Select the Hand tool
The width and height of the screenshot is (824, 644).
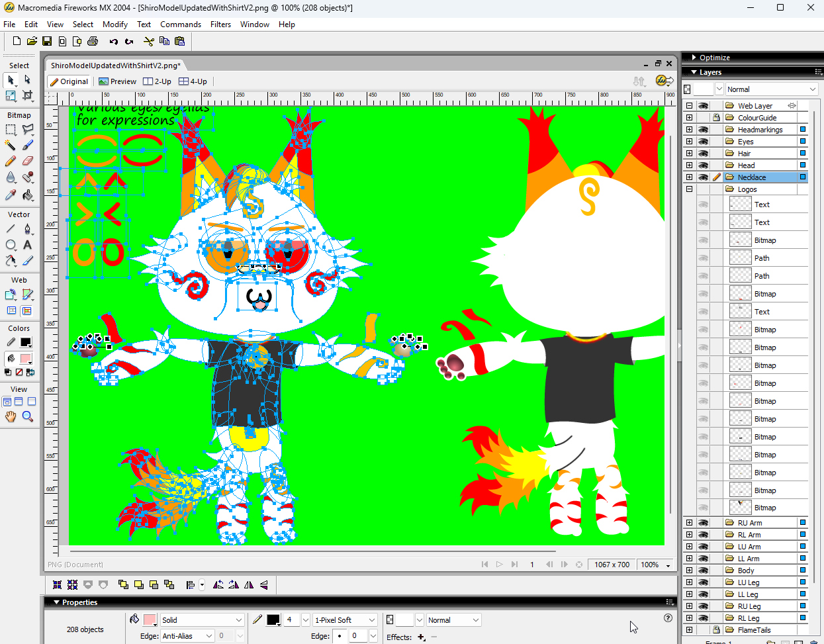tap(11, 416)
